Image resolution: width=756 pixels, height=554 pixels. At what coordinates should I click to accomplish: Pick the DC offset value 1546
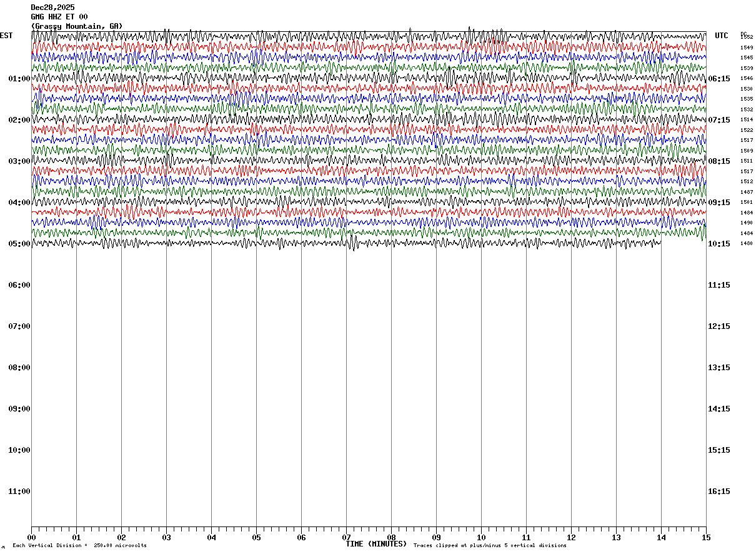pos(747,78)
